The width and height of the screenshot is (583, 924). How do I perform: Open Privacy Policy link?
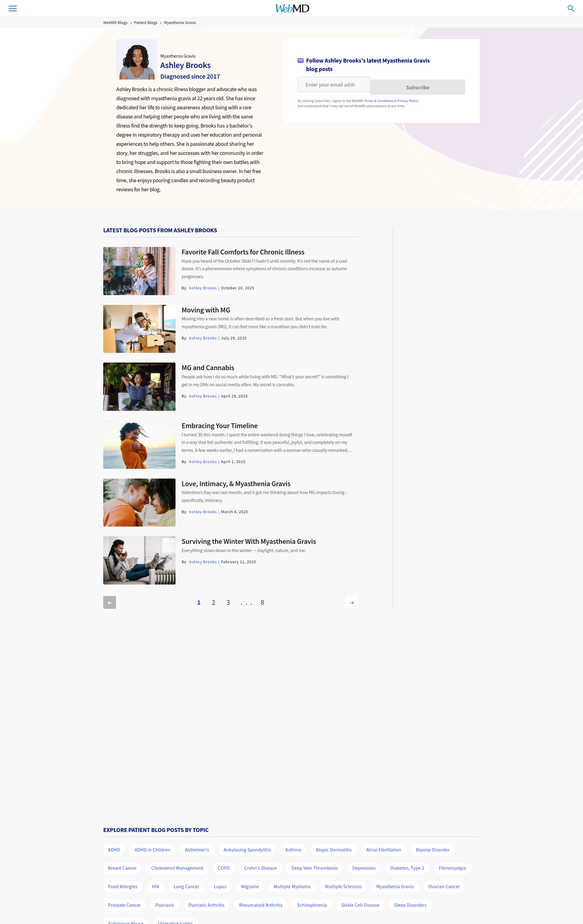tap(407, 101)
